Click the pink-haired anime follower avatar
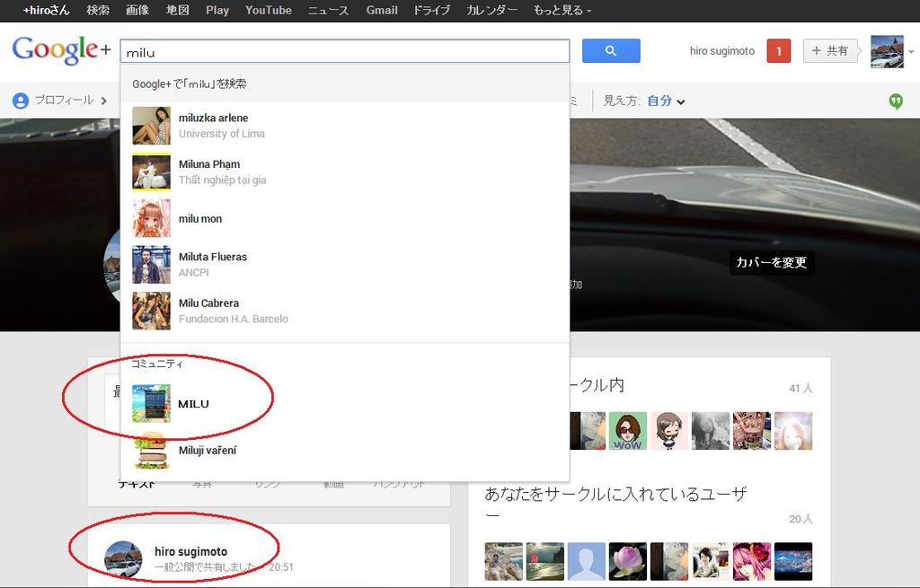This screenshot has width=920, height=588. pos(752,562)
